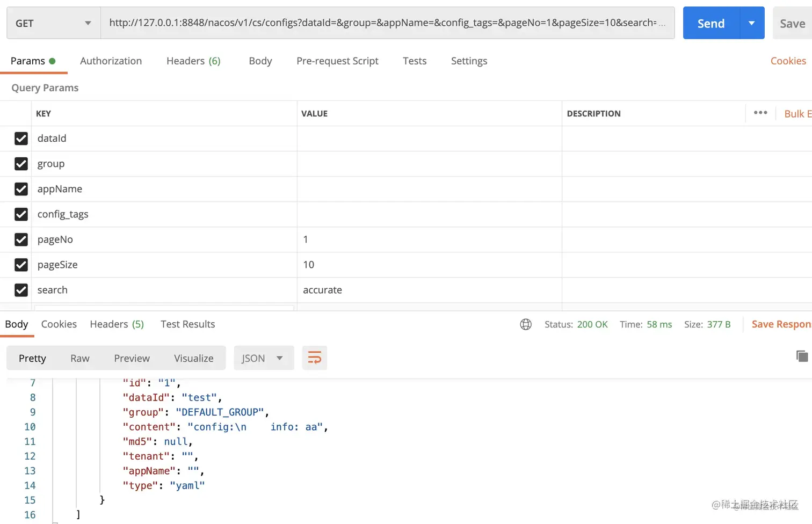Copy response body with the copy icon
This screenshot has width=812, height=524.
point(802,356)
